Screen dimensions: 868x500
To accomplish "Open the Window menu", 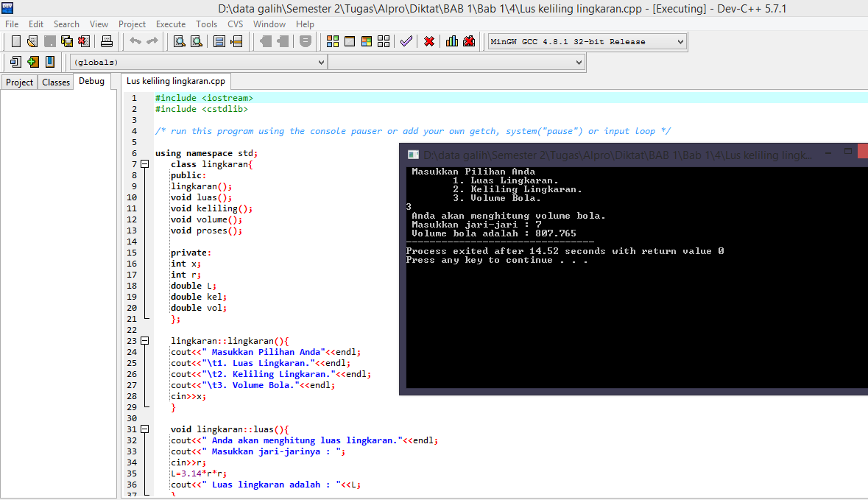I will tap(269, 24).
